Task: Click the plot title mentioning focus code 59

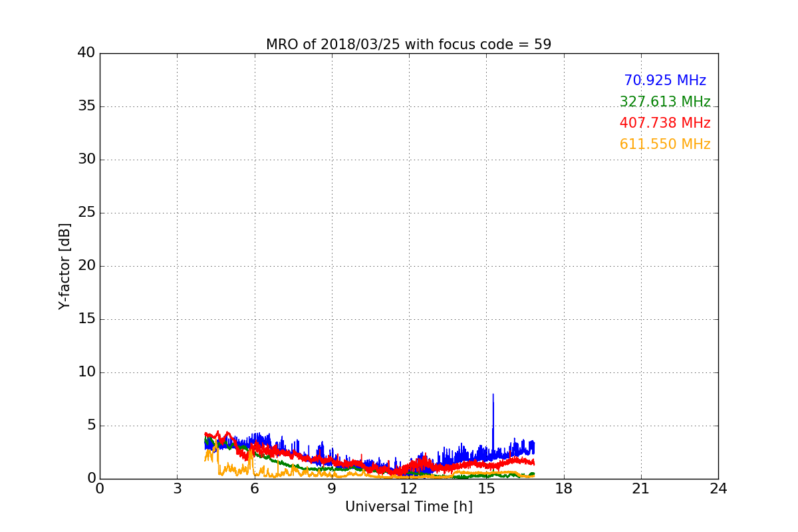Action: pyautogui.click(x=408, y=45)
